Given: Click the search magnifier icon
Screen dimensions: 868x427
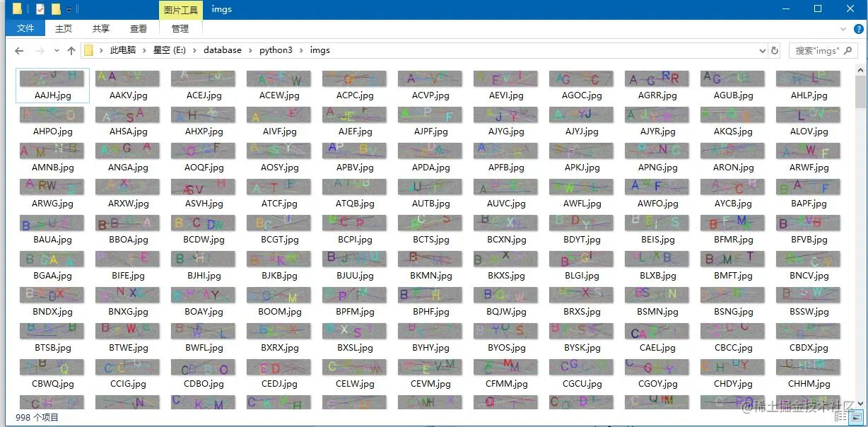Looking at the screenshot, I should tap(848, 51).
